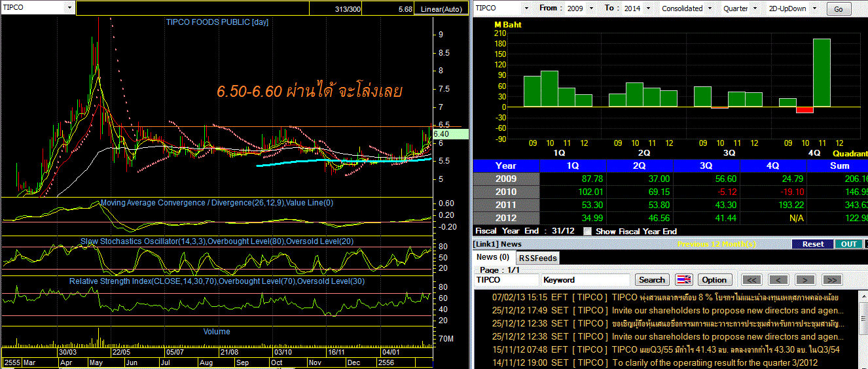Click the Reset button
This screenshot has width=868, height=369.
point(813,244)
